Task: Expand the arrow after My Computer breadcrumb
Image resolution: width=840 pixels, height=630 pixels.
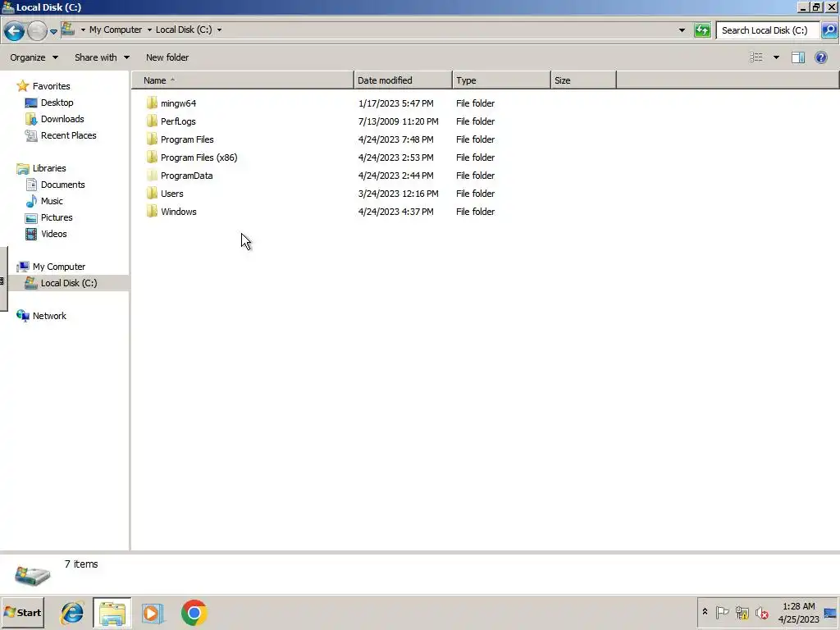Action: point(149,30)
